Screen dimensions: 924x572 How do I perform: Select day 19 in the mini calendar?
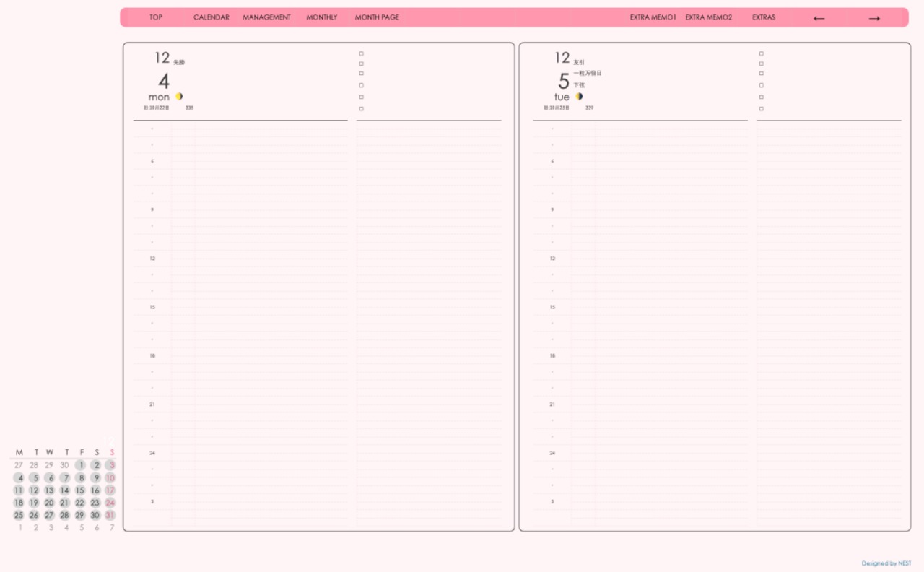(x=34, y=503)
